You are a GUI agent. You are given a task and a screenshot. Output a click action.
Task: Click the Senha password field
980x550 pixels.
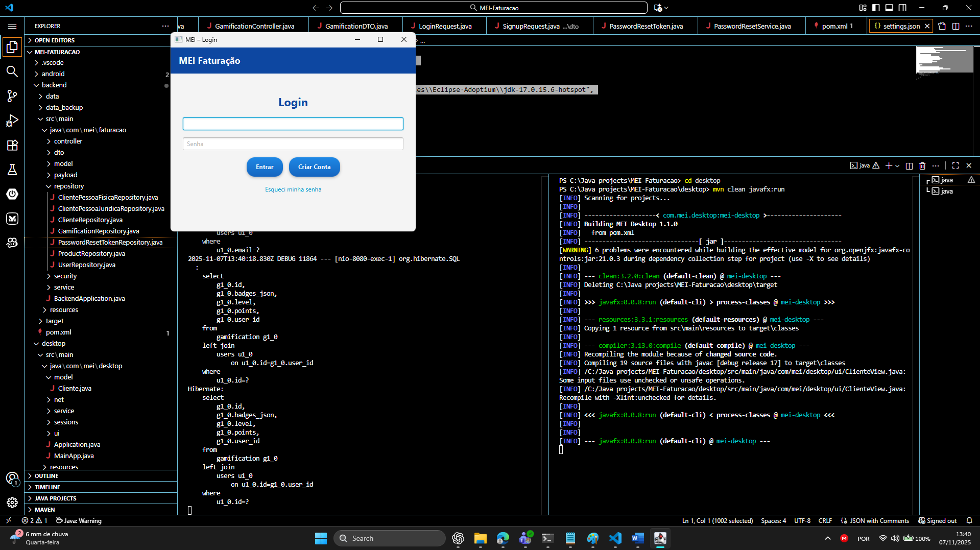(x=293, y=144)
